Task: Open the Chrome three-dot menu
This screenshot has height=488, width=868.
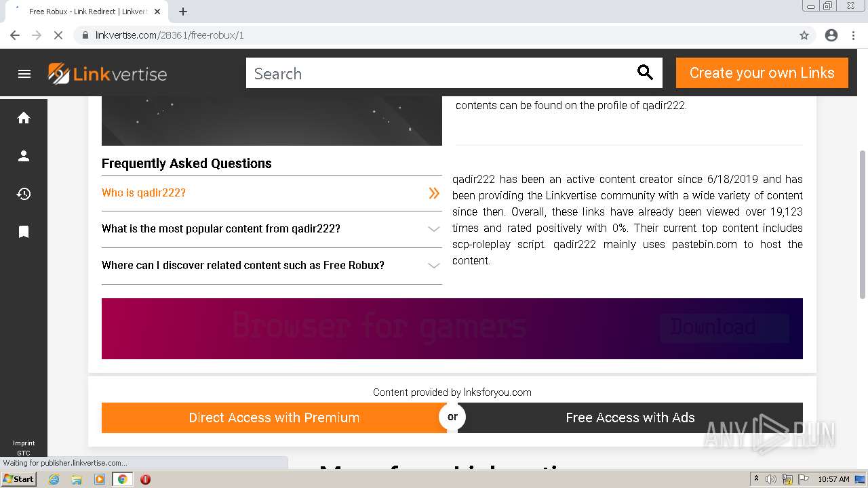Action: pyautogui.click(x=853, y=35)
